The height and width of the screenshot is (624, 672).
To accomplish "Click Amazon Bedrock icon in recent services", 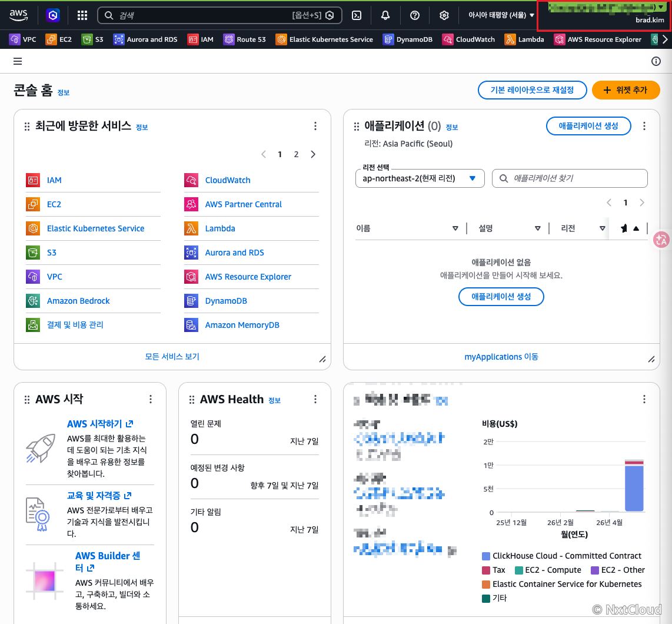I will point(33,301).
